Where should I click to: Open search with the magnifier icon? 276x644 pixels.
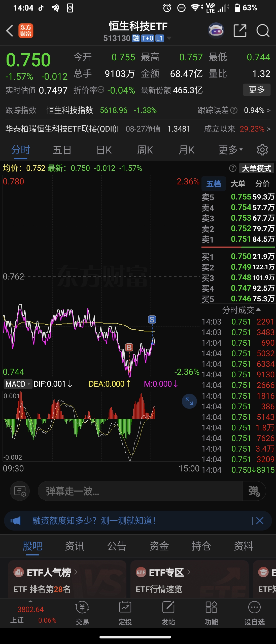[x=263, y=31]
